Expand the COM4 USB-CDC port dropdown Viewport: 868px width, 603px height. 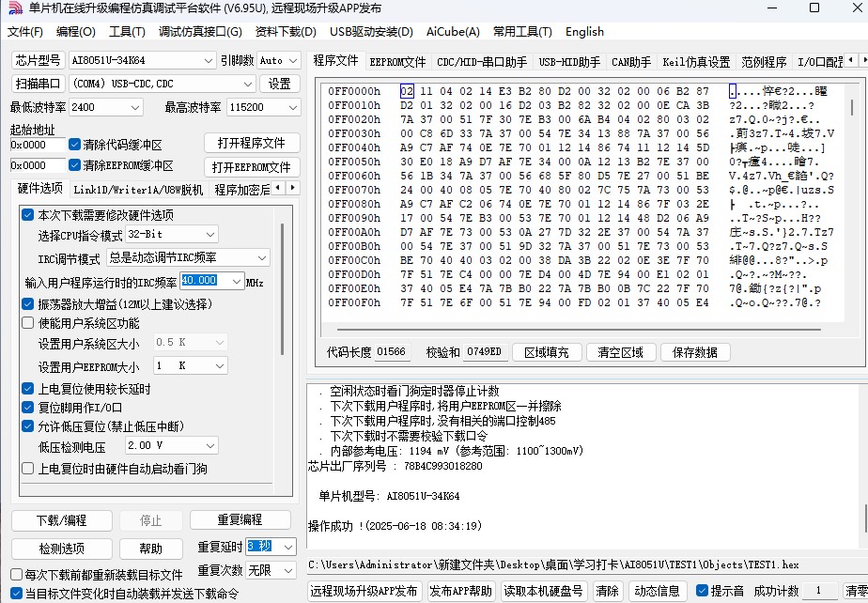tap(247, 84)
